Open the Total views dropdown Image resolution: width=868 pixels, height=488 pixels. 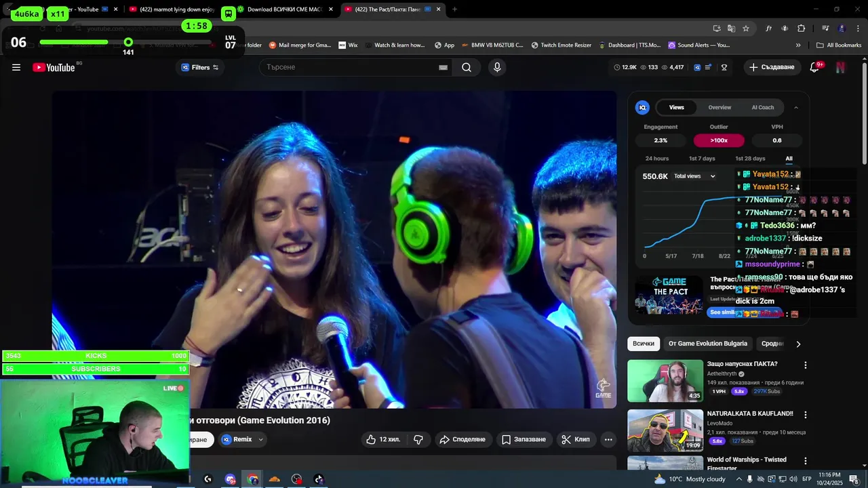pyautogui.click(x=694, y=176)
